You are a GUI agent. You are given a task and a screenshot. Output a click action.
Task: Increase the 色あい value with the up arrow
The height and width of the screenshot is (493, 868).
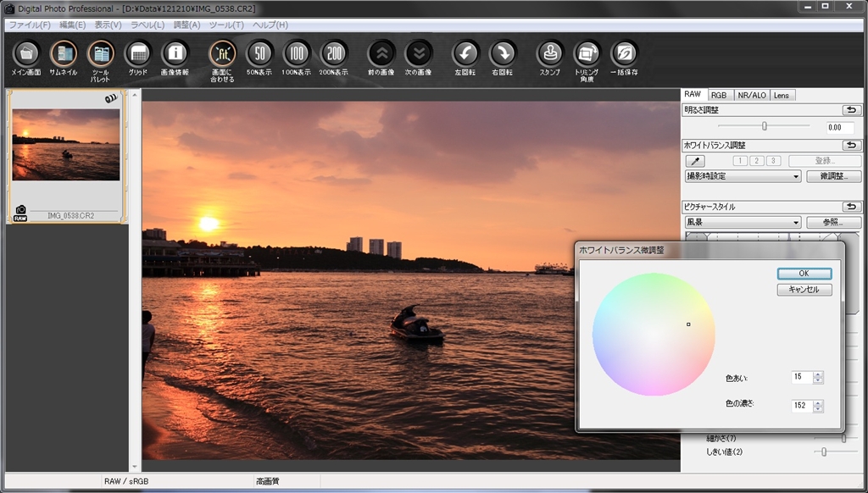818,374
